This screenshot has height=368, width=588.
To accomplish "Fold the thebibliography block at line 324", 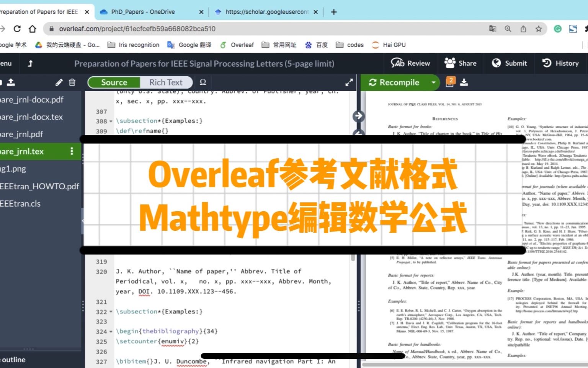I will (111, 332).
